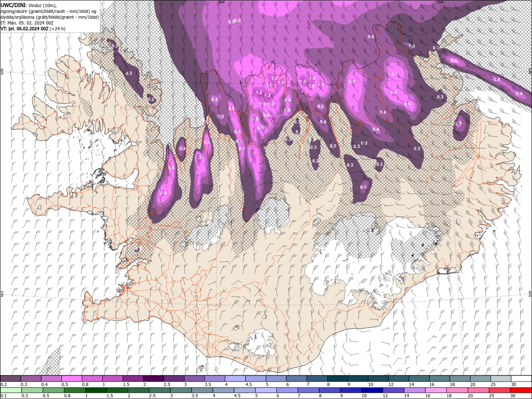The height and width of the screenshot is (399, 532).
Task: Pick the upper snow scale swatch for 4
Action: (235, 379)
